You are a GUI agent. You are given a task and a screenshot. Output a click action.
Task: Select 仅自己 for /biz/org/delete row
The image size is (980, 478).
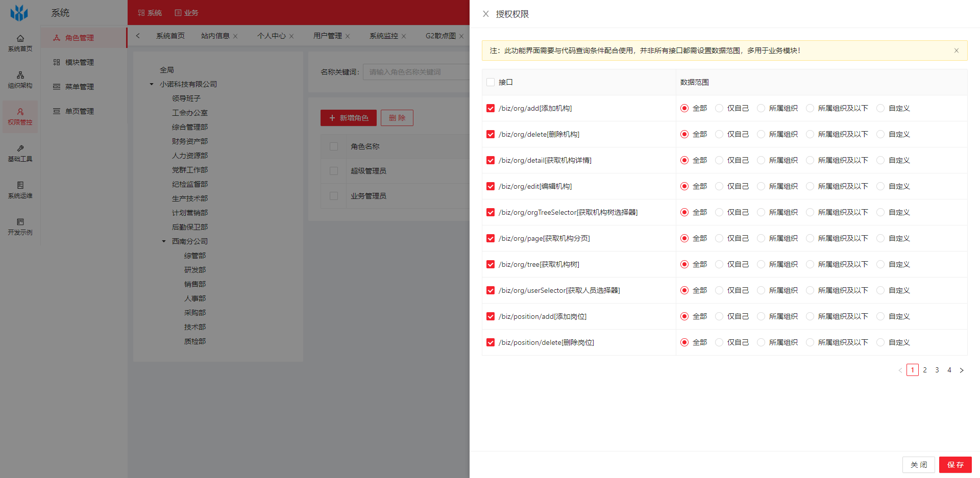click(x=719, y=134)
